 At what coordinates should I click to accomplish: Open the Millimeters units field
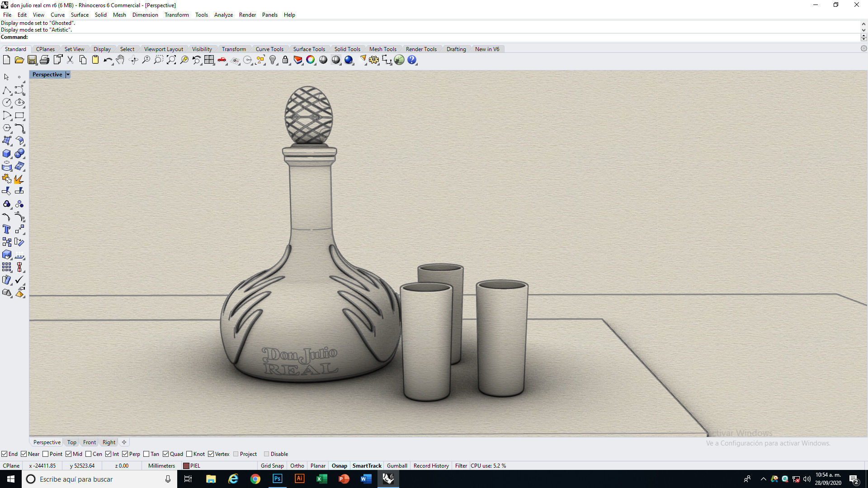[x=161, y=465]
